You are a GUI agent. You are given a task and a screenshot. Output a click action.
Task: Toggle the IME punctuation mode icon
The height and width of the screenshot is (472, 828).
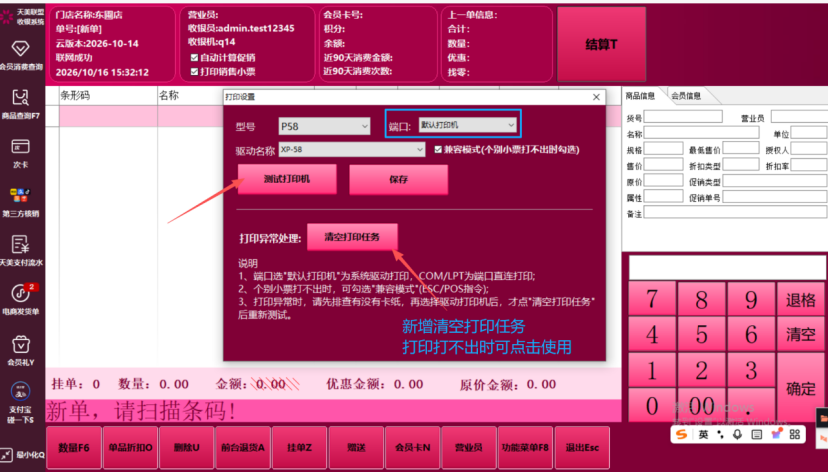(x=720, y=434)
